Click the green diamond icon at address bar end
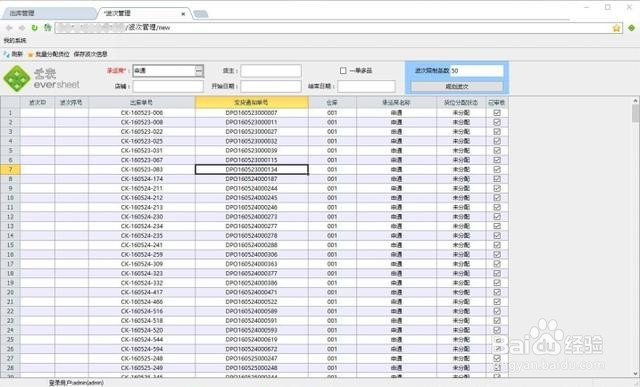The image size is (640, 387). click(631, 28)
